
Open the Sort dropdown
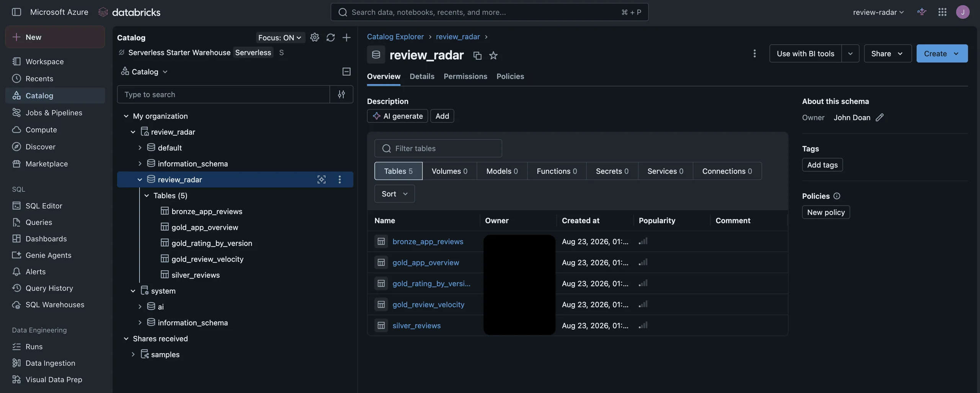tap(394, 194)
